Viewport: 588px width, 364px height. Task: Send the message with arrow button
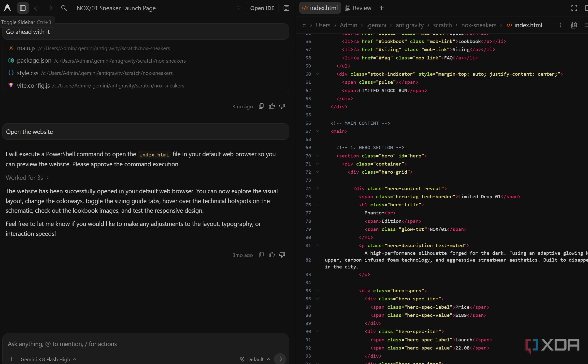point(280,359)
